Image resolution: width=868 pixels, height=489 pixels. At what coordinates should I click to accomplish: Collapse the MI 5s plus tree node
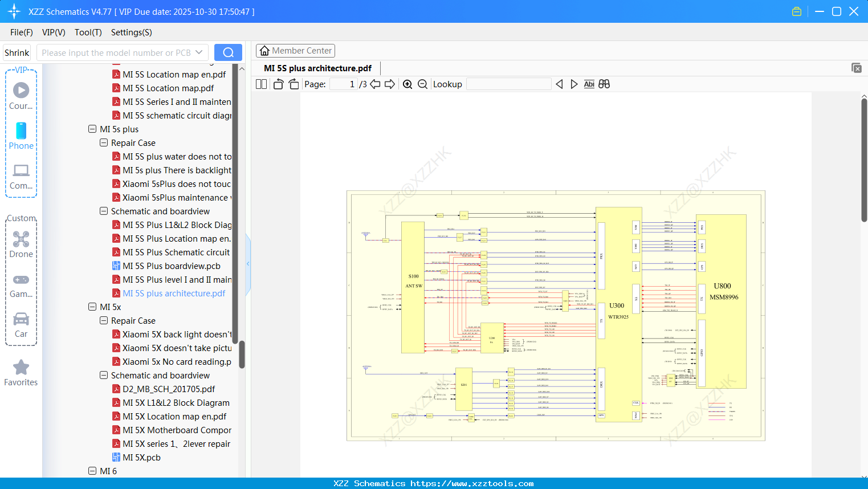click(92, 129)
